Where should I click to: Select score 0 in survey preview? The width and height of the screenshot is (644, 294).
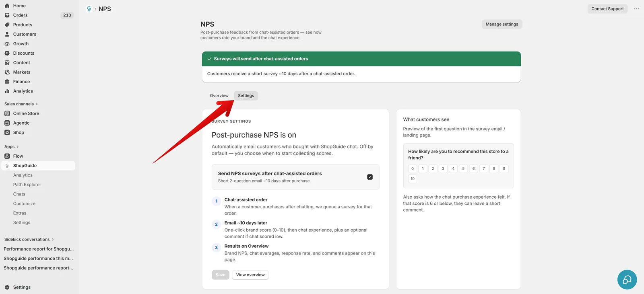click(x=413, y=169)
